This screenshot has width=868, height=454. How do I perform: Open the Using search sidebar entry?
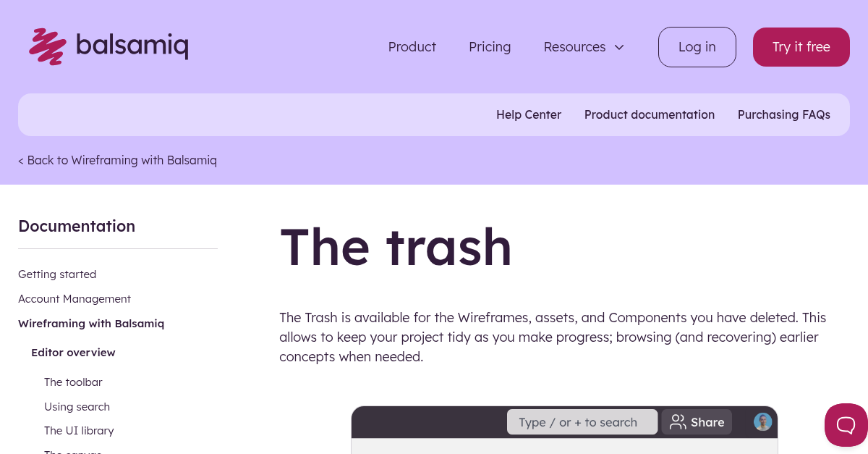[77, 406]
